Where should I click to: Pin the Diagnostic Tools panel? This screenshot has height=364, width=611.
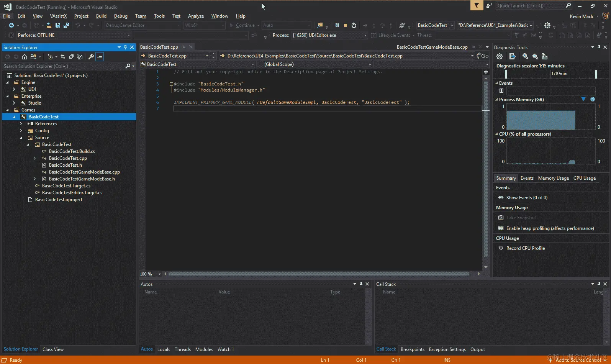pos(599,47)
